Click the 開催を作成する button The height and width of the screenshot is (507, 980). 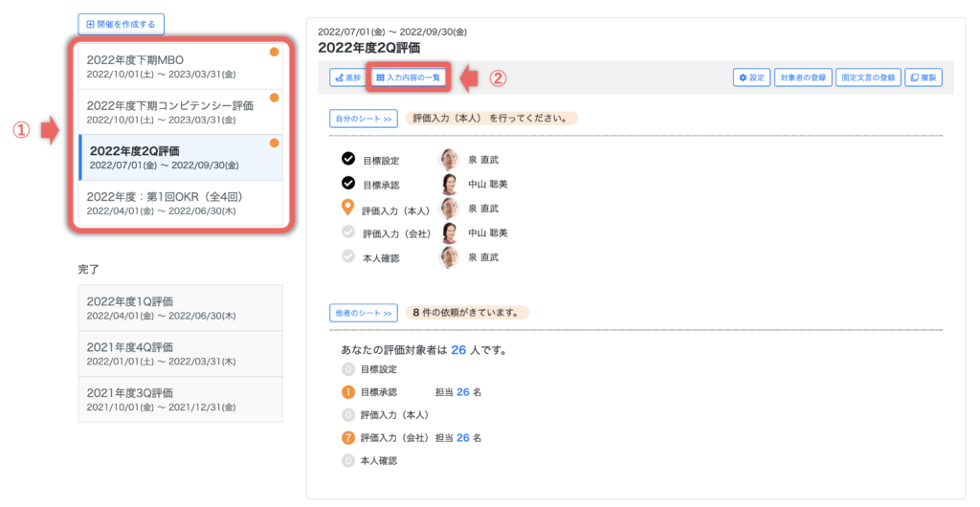[122, 23]
